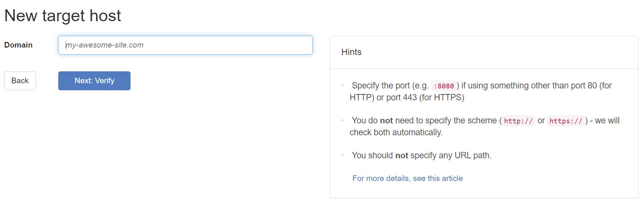Click bold 'not' in the URL path hint
Screen dimensions: 644x217
pos(401,155)
